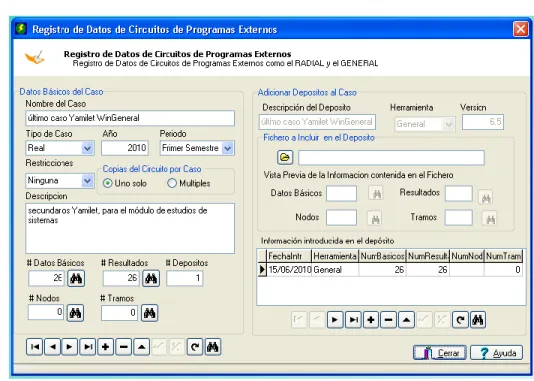This screenshot has width=534, height=381.
Task: Click Descripción del Deposito field
Action: coord(317,122)
